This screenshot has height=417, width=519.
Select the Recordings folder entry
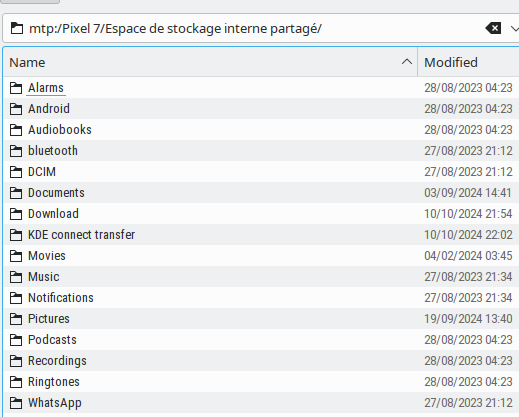[x=57, y=361]
